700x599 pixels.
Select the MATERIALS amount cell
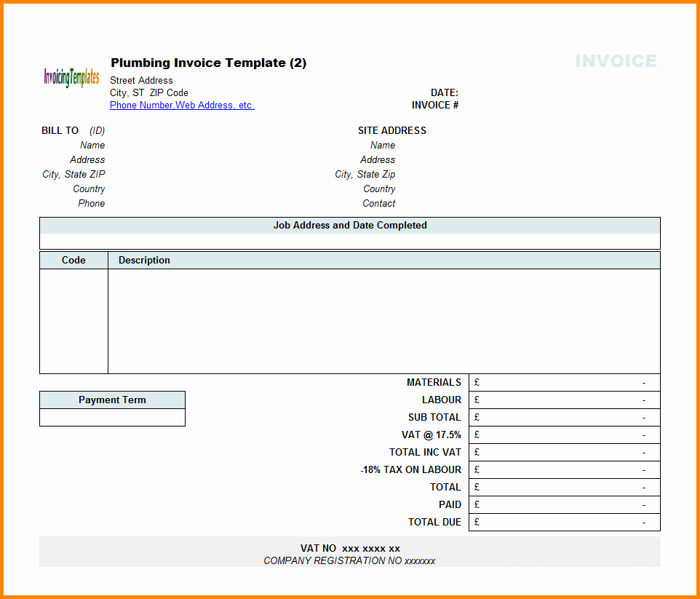click(564, 383)
